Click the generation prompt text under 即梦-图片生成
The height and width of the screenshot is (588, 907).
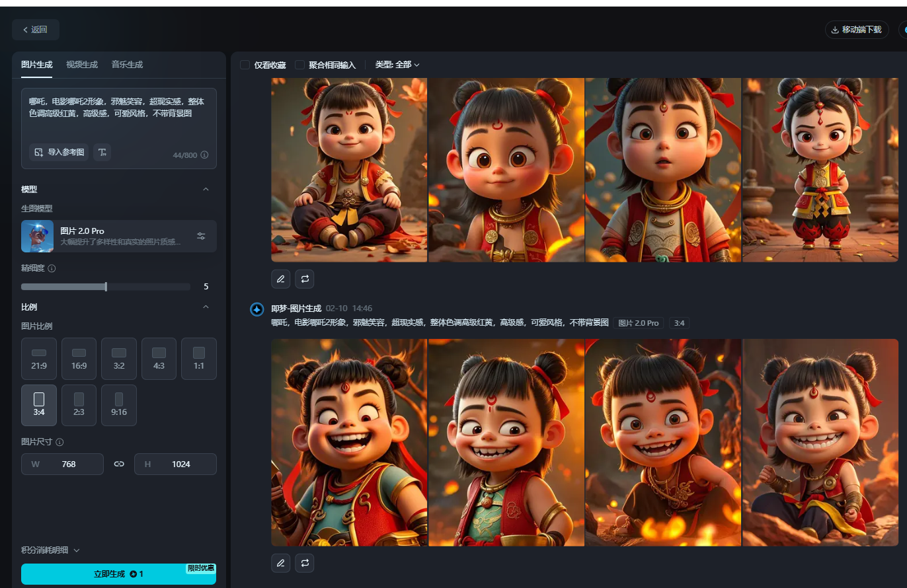click(440, 323)
